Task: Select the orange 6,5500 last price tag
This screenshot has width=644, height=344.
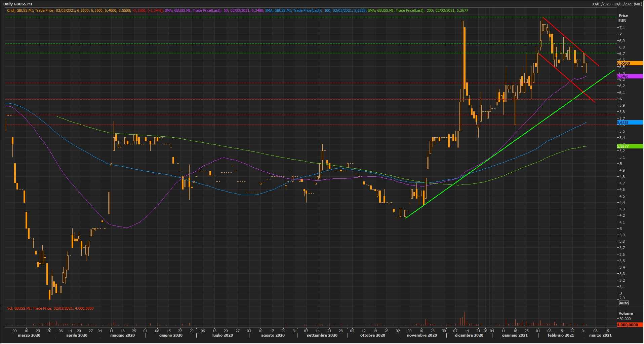Action: click(x=630, y=63)
